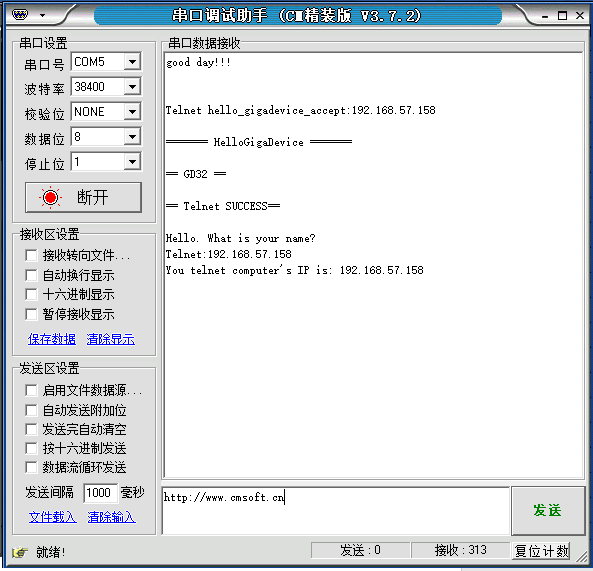Click the 'good day!!!' line in receive area

pos(198,62)
